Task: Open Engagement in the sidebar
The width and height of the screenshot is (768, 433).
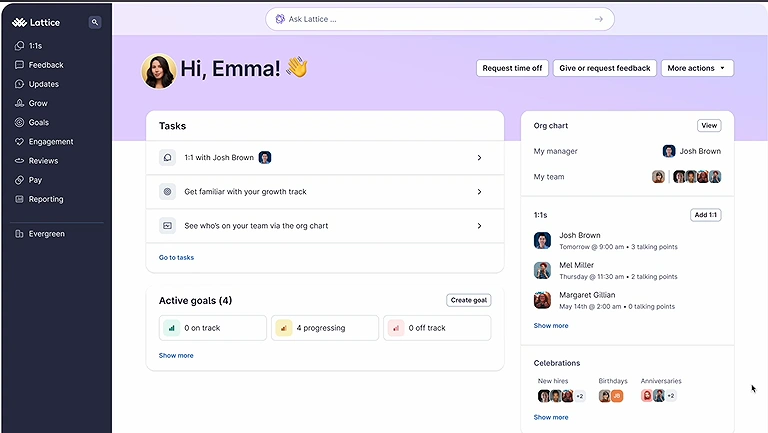Action: [44, 141]
